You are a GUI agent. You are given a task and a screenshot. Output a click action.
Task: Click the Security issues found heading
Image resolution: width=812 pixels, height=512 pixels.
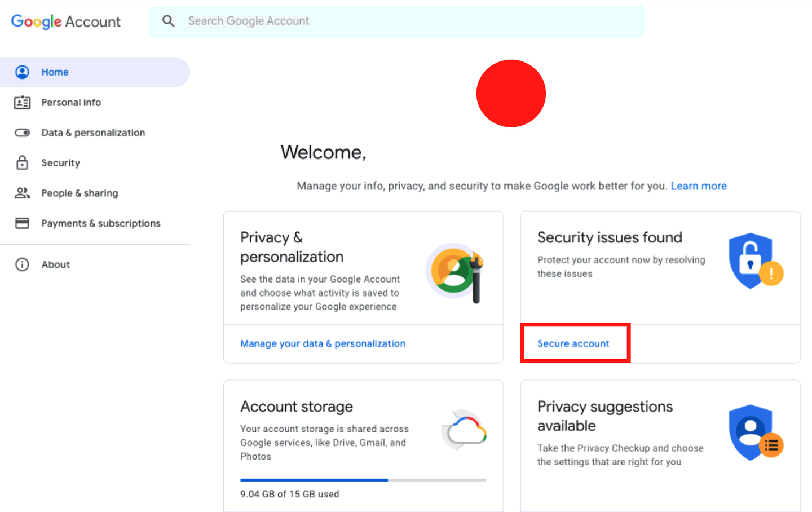[610, 237]
